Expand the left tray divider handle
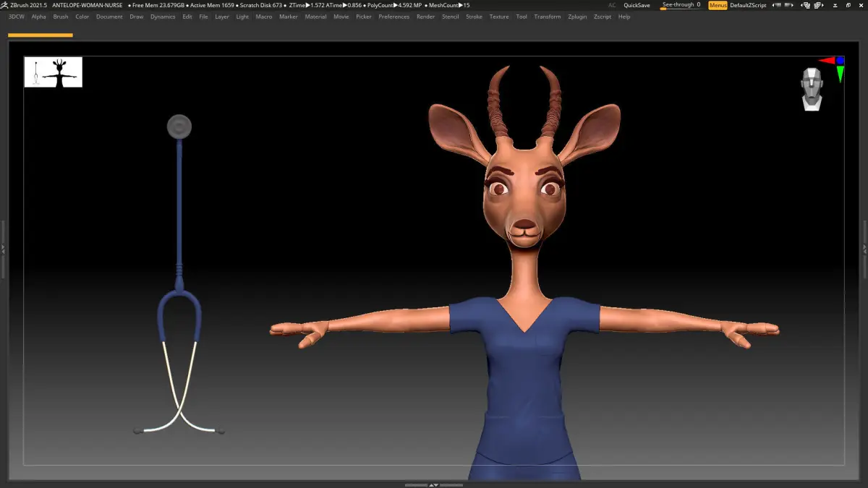 pos(3,249)
